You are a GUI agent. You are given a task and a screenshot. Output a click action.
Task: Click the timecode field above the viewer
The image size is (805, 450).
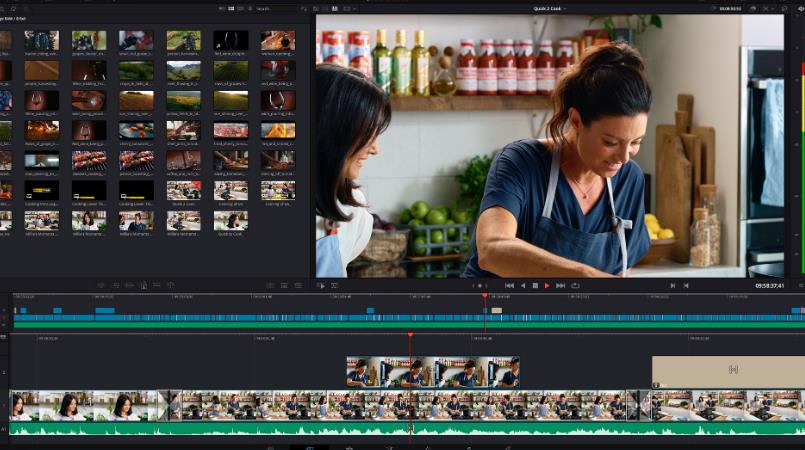click(x=729, y=9)
